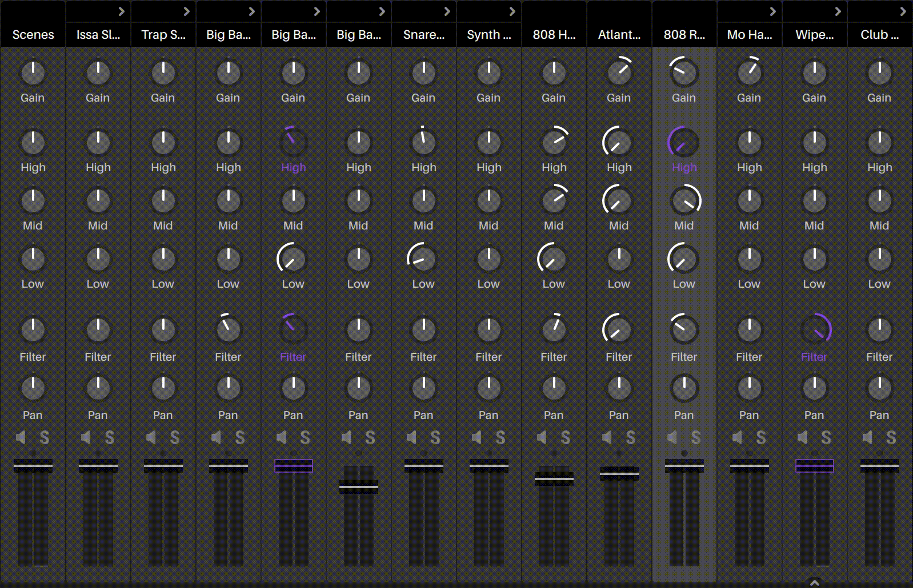Click the Atlant... Mid knob
Viewport: 913px width, 588px height.
(618, 200)
